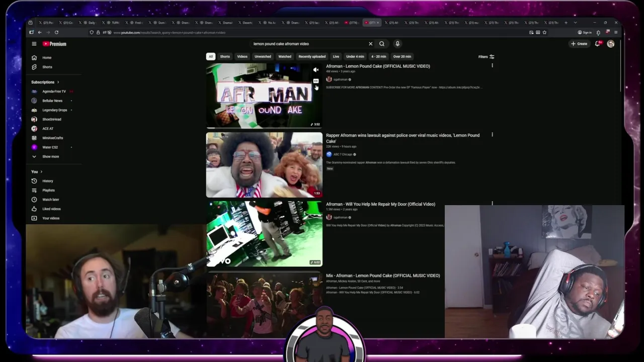The height and width of the screenshot is (362, 644).
Task: Open the YouTube hamburger guide menu
Action: (34, 44)
